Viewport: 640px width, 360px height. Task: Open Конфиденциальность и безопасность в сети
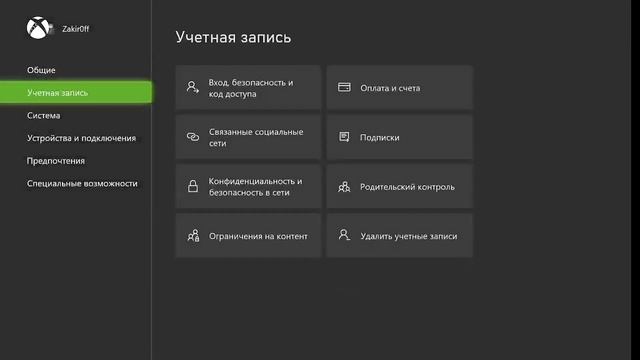pos(249,187)
